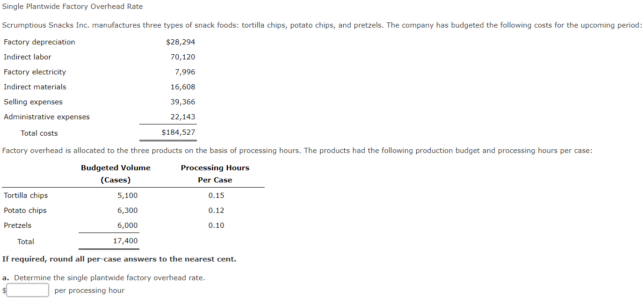This screenshot has height=298, width=644.
Task: Click the Factory depreciation label
Action: tap(39, 42)
